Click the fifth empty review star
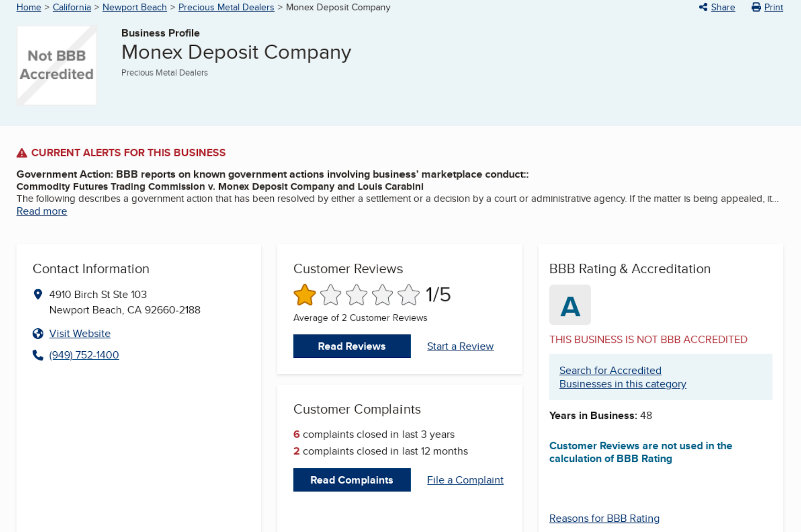This screenshot has width=801, height=532. coord(409,295)
